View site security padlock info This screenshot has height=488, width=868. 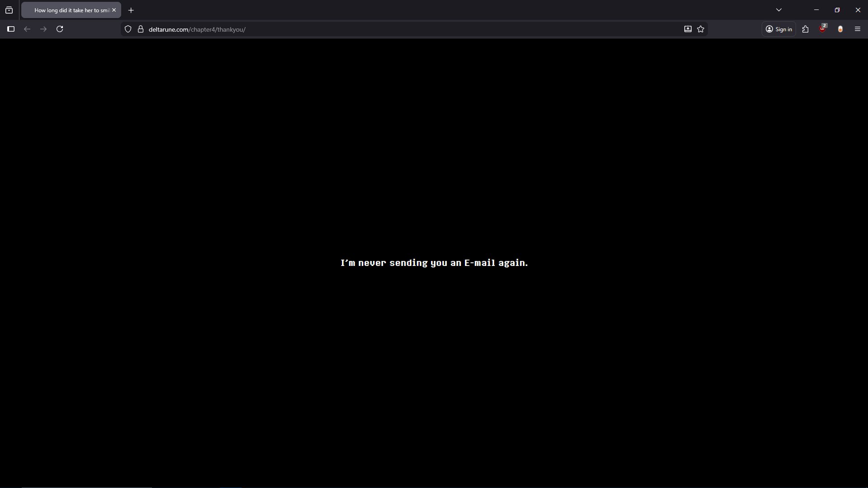[x=141, y=29]
